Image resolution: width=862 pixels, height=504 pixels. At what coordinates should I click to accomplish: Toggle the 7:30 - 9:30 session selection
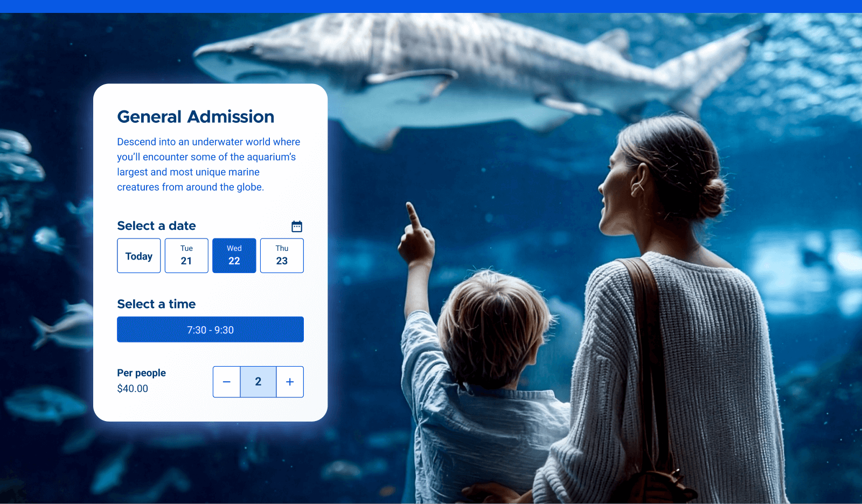[210, 329]
